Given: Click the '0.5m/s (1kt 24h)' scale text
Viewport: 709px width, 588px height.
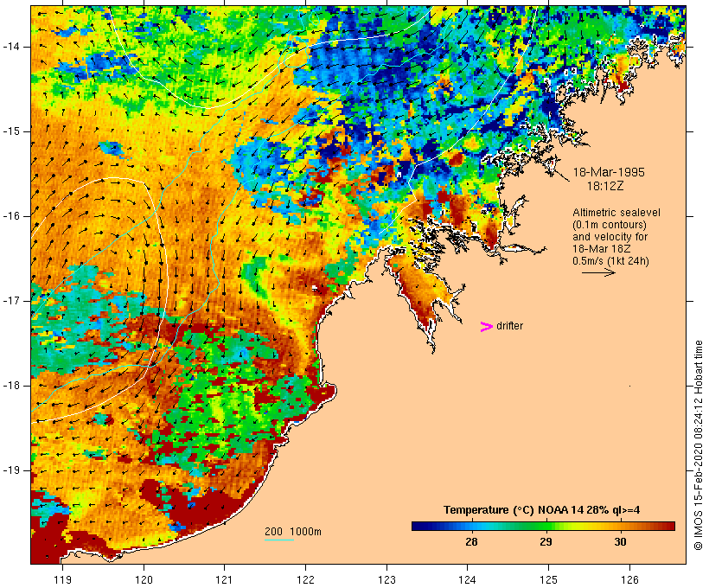Looking at the screenshot, I should 610,261.
